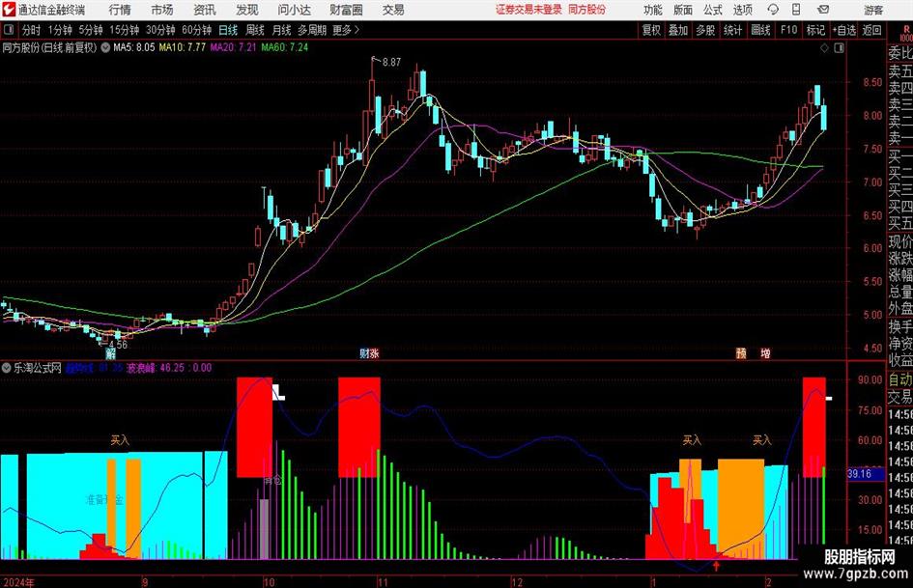Click the 标记 mark button
Image resolution: width=913 pixels, height=588 pixels.
(x=815, y=30)
